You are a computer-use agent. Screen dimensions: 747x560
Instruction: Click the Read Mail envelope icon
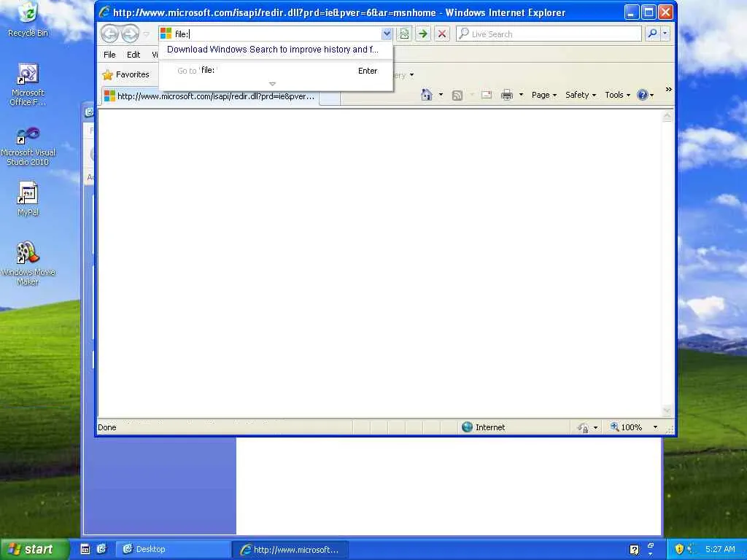(487, 95)
